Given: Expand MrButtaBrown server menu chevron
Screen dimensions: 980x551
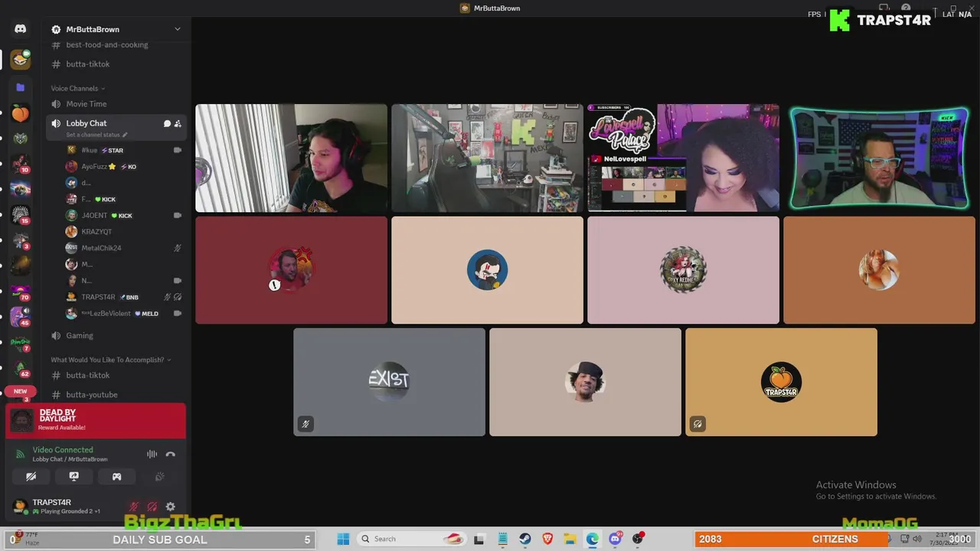Looking at the screenshot, I should pos(177,29).
